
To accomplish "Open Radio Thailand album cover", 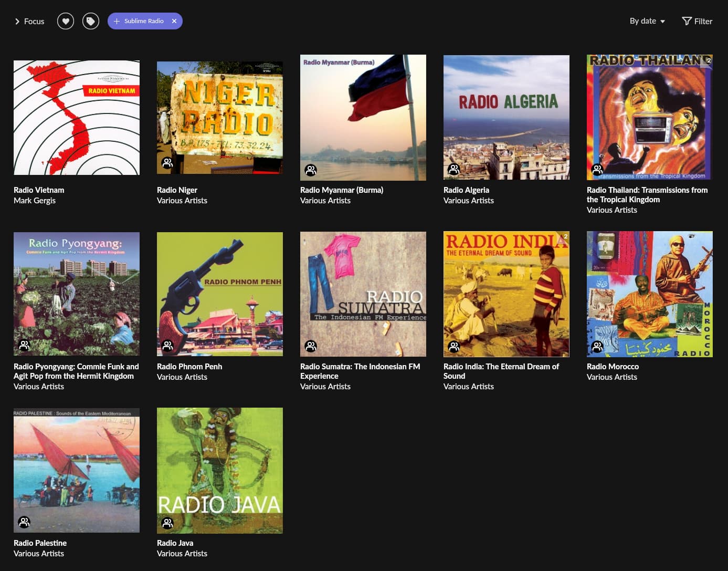I will coord(650,118).
